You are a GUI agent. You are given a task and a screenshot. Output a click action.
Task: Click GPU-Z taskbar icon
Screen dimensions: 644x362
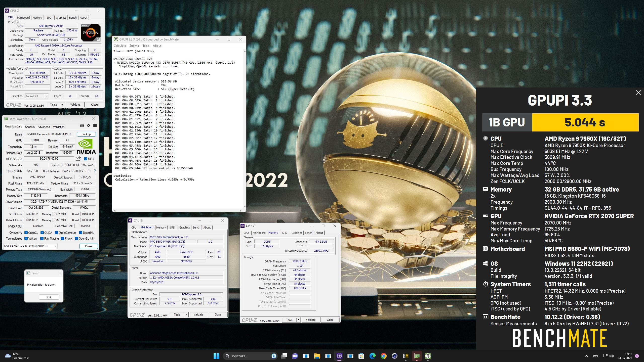tap(417, 356)
